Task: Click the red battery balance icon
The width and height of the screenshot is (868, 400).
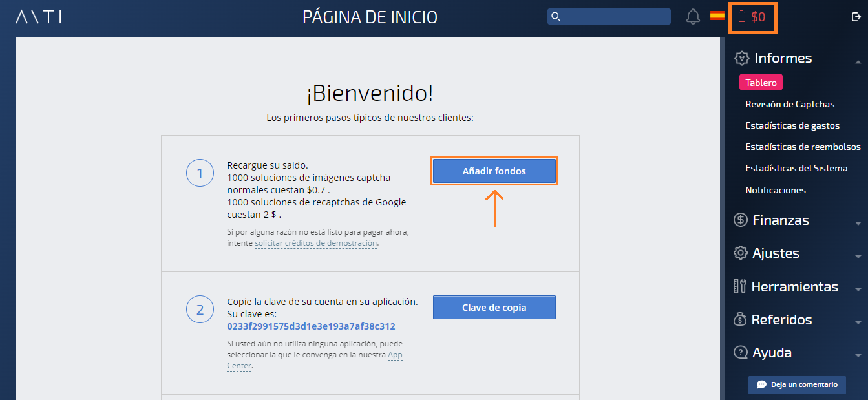Action: [742, 17]
